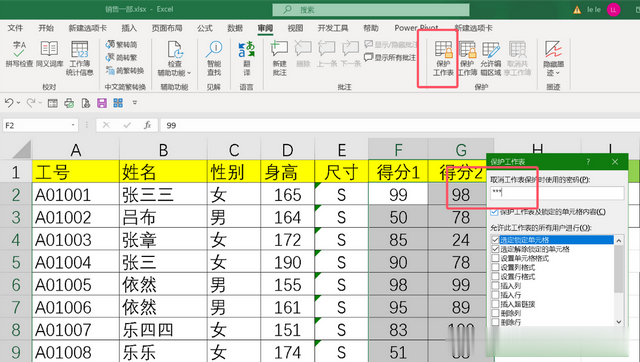Check 设置列格式 option
The height and width of the screenshot is (362, 640).
pyautogui.click(x=495, y=267)
